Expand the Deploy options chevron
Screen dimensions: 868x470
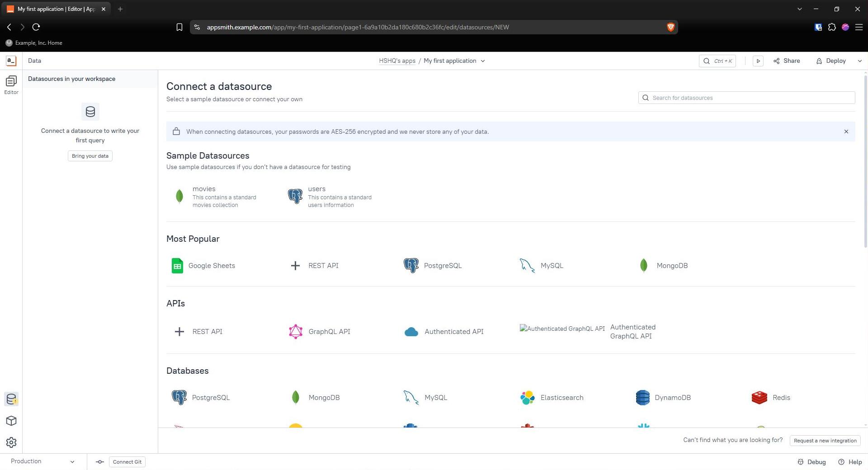coord(859,61)
